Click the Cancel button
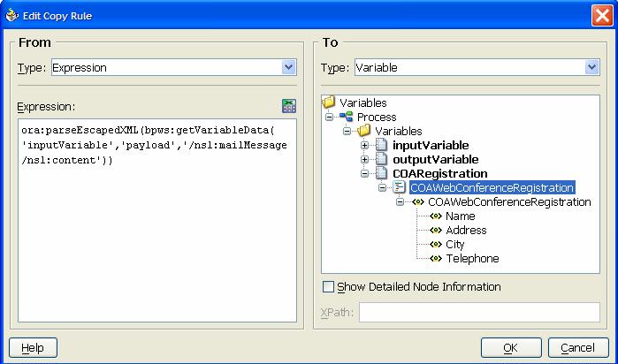Viewport: 618px width, 364px height. 577,347
